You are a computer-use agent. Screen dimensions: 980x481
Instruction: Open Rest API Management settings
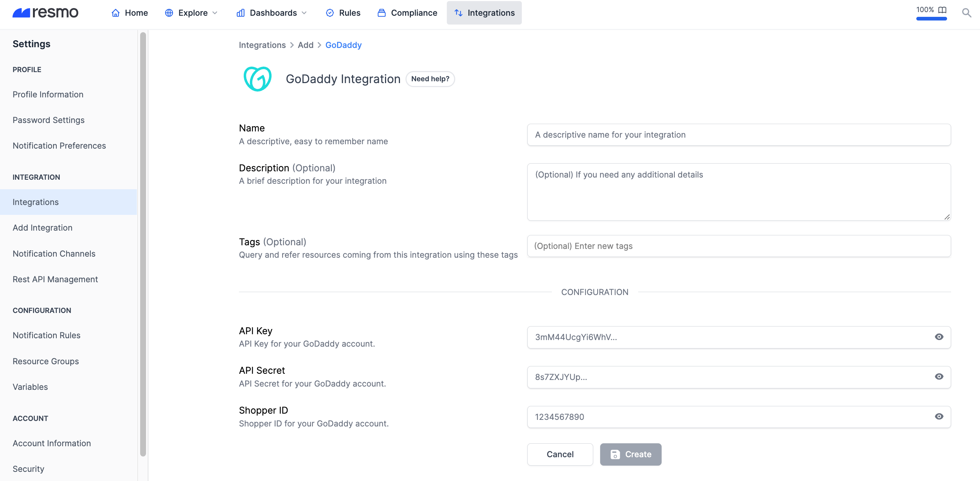click(55, 279)
